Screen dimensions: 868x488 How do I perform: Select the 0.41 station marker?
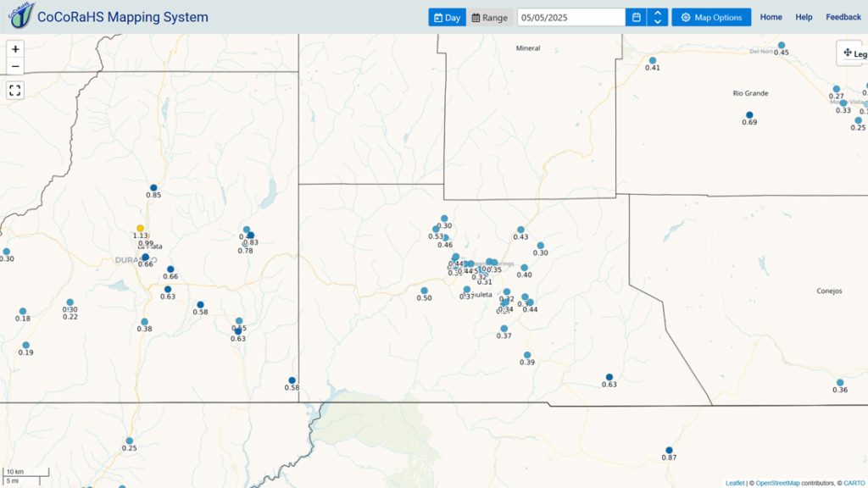653,61
